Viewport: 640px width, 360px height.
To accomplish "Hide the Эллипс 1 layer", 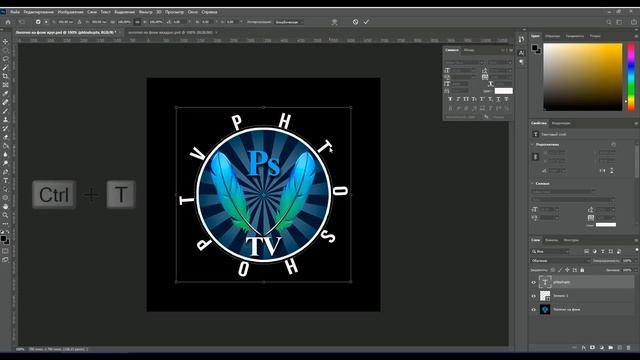I will coord(533,296).
